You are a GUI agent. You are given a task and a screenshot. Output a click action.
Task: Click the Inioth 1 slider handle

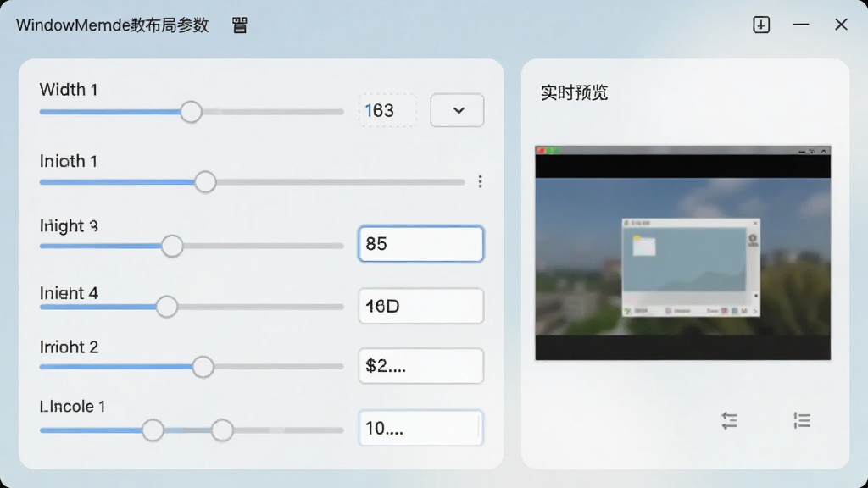[205, 182]
